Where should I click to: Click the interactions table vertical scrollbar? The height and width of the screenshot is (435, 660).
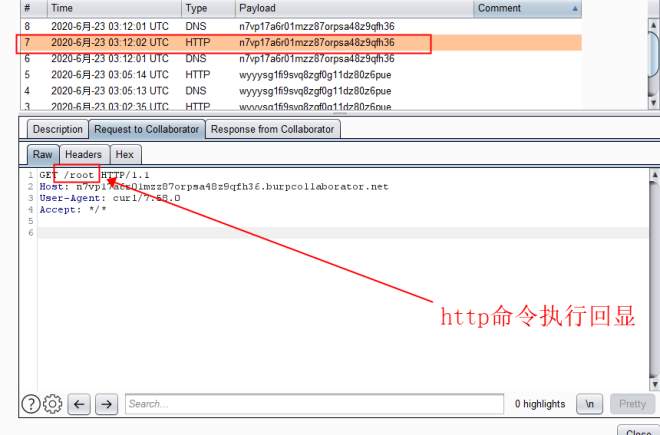coord(651,60)
